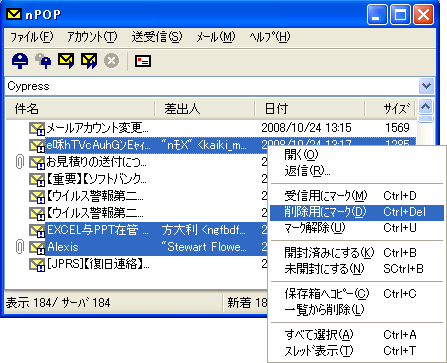Image resolution: width=447 pixels, height=363 pixels.
Task: Choose 受信用にマーク(M) in context menu
Action: click(x=357, y=196)
